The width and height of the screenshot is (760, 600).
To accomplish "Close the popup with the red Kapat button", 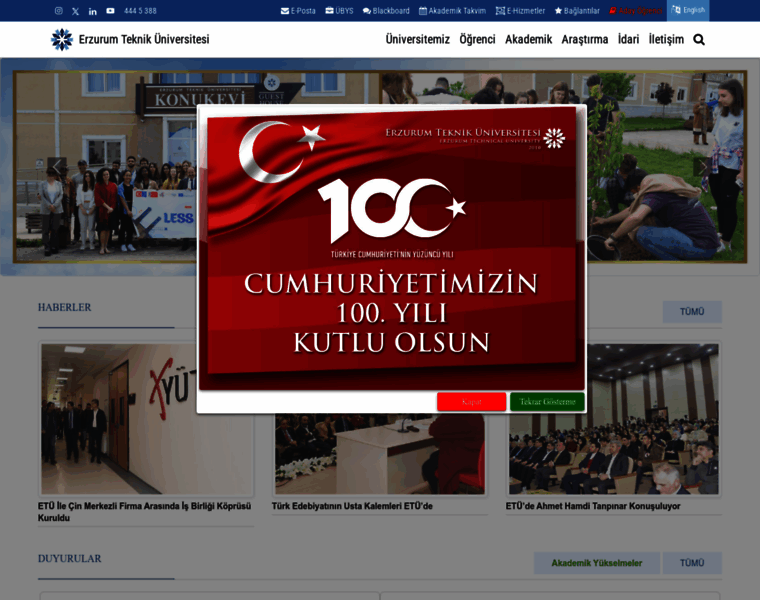I will coord(471,402).
